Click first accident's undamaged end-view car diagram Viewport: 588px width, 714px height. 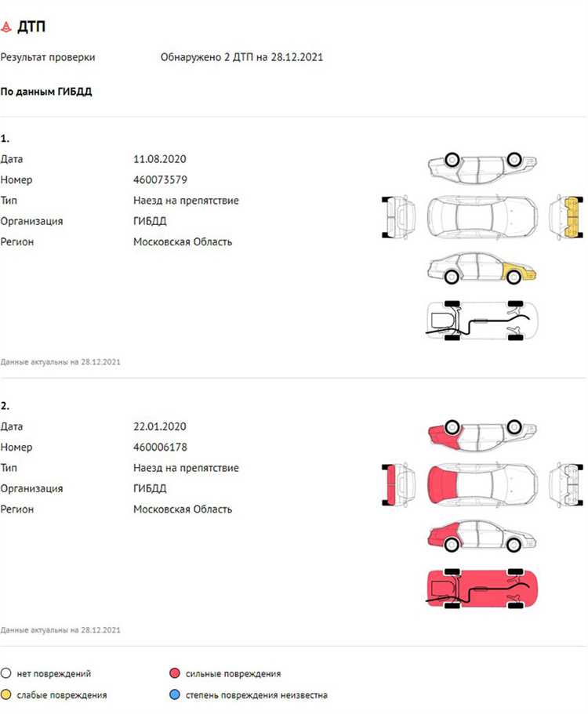398,216
